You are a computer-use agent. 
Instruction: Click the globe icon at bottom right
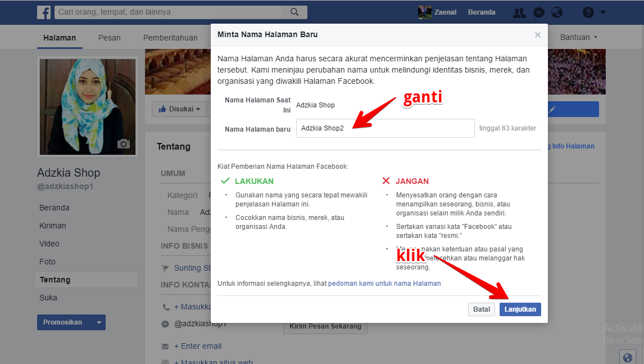pos(628,357)
